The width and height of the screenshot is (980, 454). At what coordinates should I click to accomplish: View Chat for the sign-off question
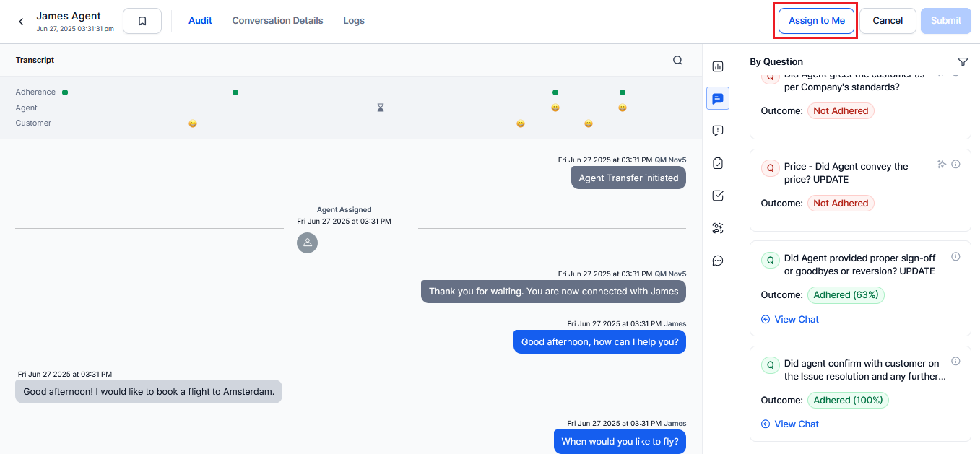(790, 319)
